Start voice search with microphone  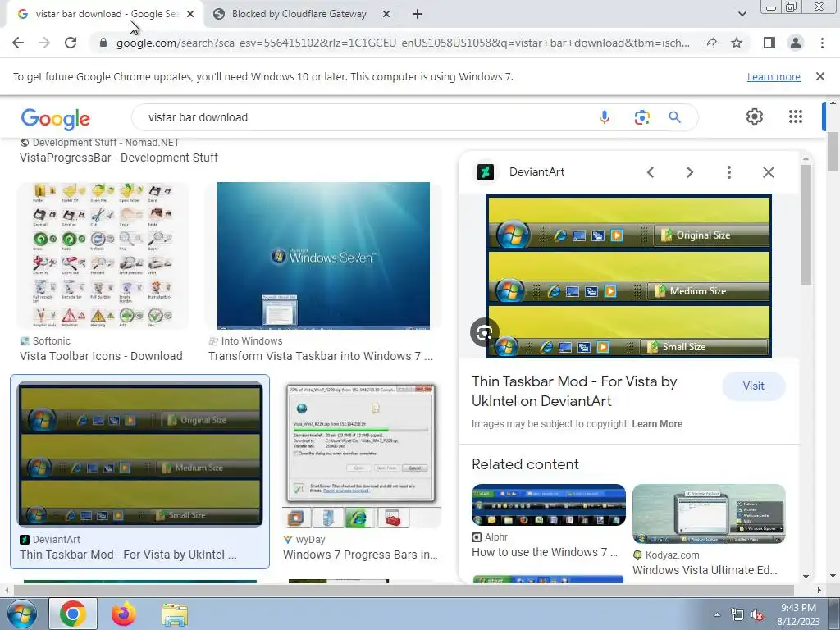(x=605, y=117)
